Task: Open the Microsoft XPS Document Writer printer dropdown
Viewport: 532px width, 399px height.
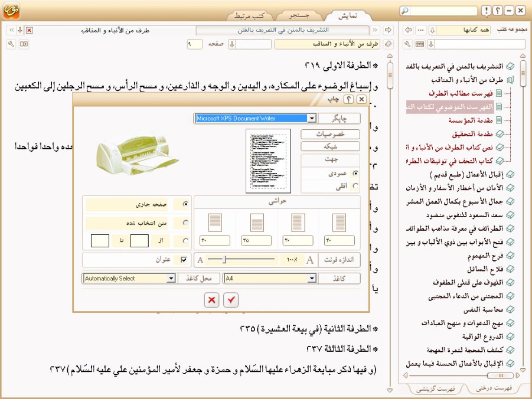Action: (x=312, y=119)
